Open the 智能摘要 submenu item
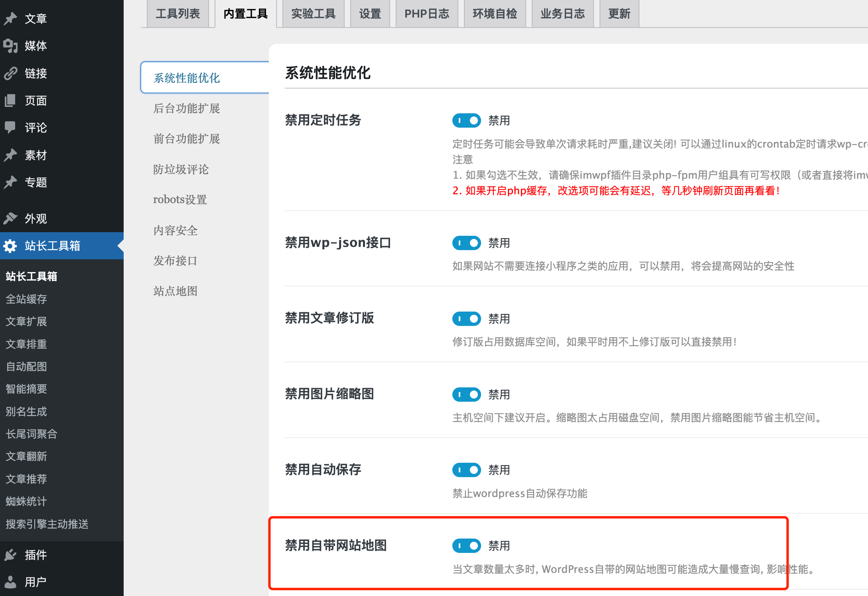 tap(26, 389)
